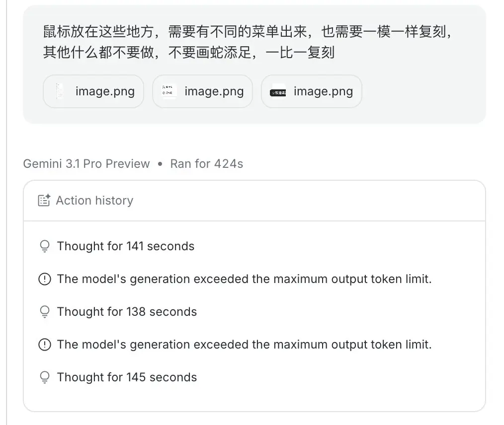Click the 'Action history' header text
This screenshot has width=504, height=425.
93,200
